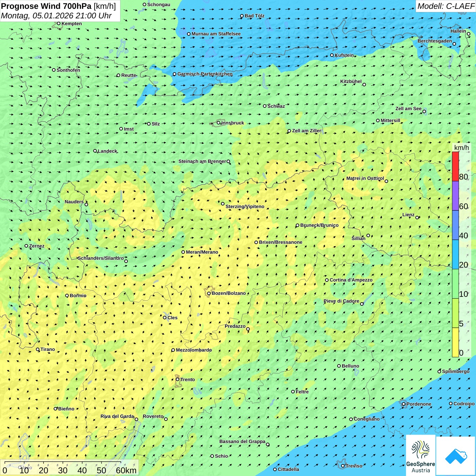Click the blue mountain cloud logo

coord(456,456)
